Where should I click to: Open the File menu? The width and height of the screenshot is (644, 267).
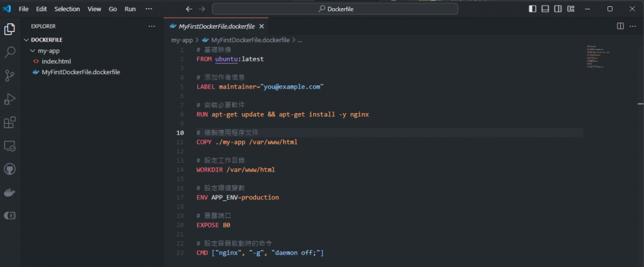[23, 9]
